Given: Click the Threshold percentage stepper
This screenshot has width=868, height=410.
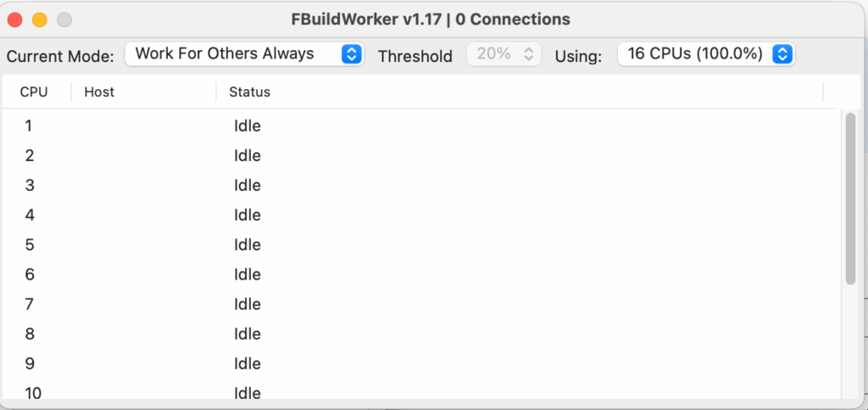Looking at the screenshot, I should [x=504, y=54].
